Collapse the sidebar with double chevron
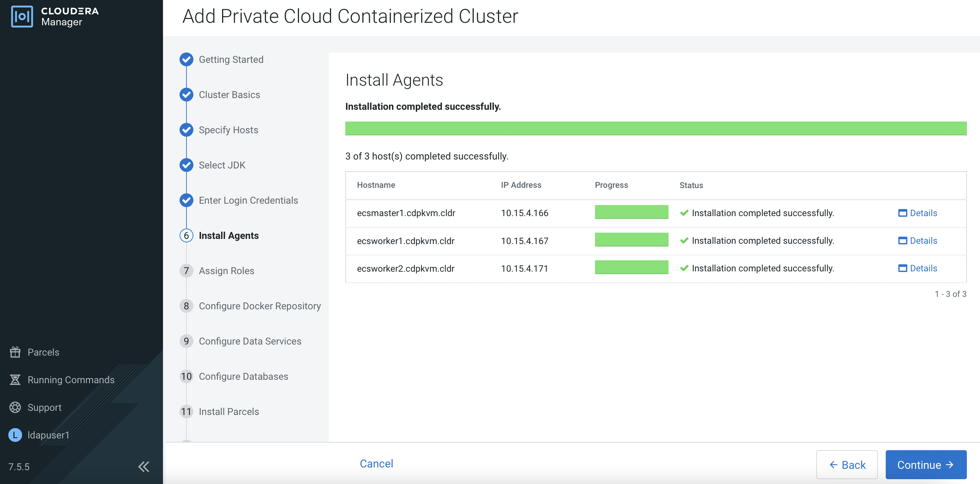Image resolution: width=980 pixels, height=484 pixels. coord(143,466)
